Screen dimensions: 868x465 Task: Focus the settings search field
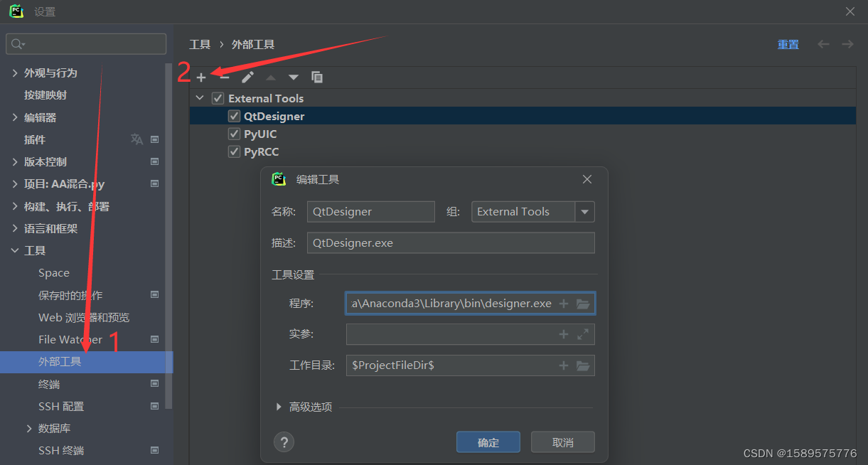[86, 44]
